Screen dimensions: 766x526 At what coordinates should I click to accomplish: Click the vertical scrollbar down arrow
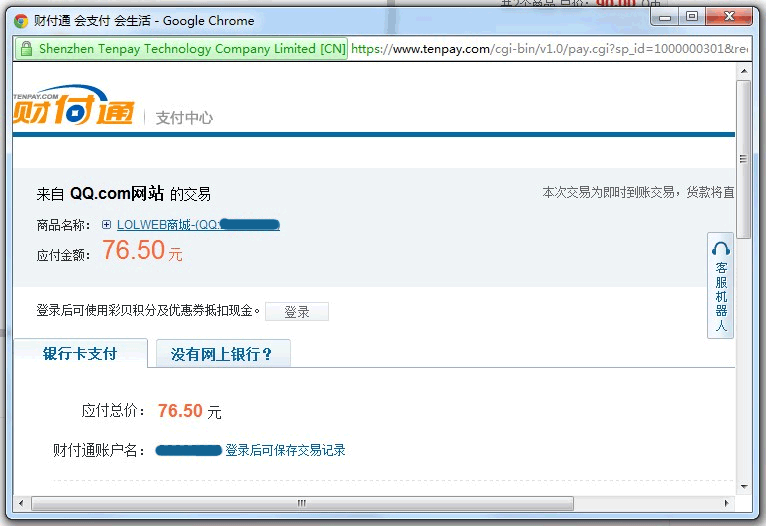point(743,486)
